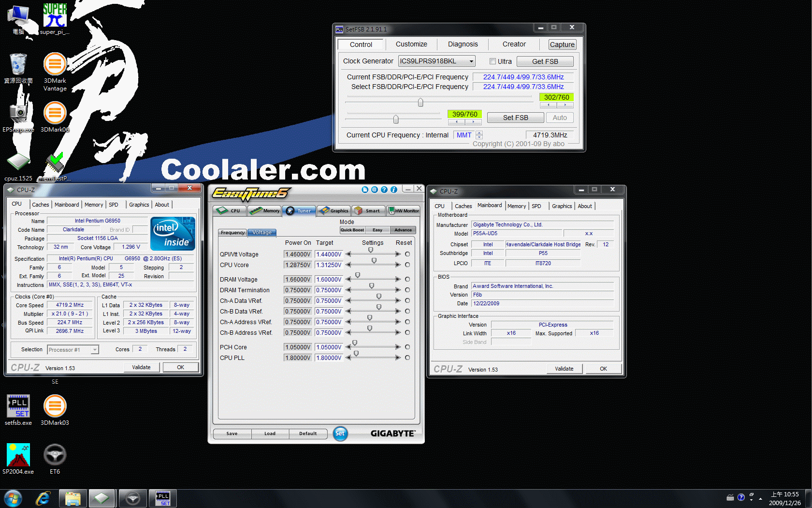
Task: Click system tray help icon
Action: [741, 497]
